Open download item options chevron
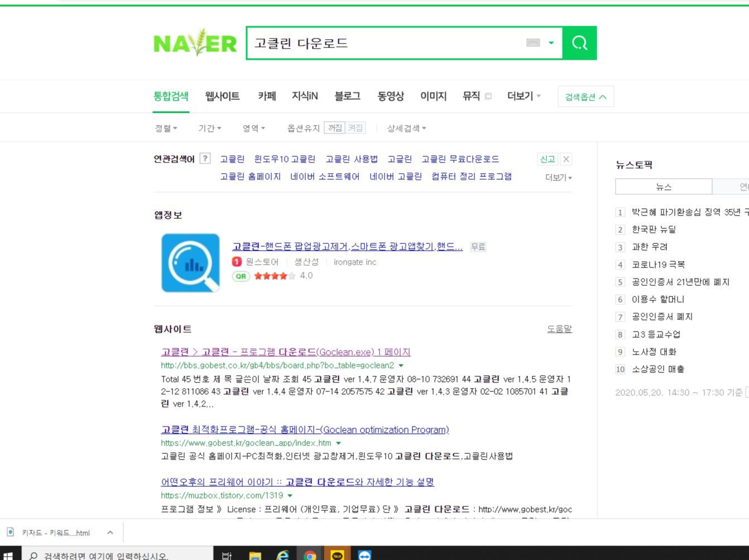The image size is (749, 560). (x=110, y=533)
